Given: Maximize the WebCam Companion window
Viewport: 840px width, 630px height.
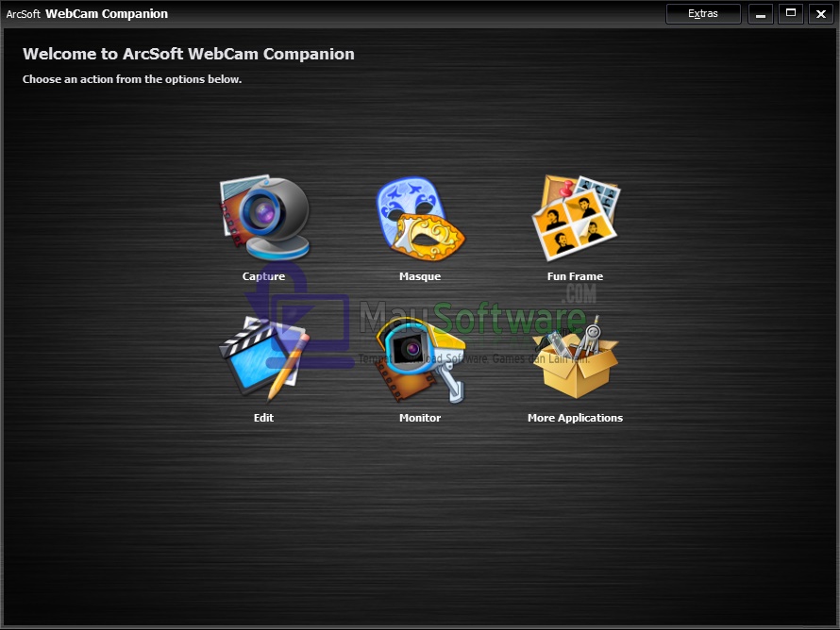Looking at the screenshot, I should pyautogui.click(x=791, y=14).
